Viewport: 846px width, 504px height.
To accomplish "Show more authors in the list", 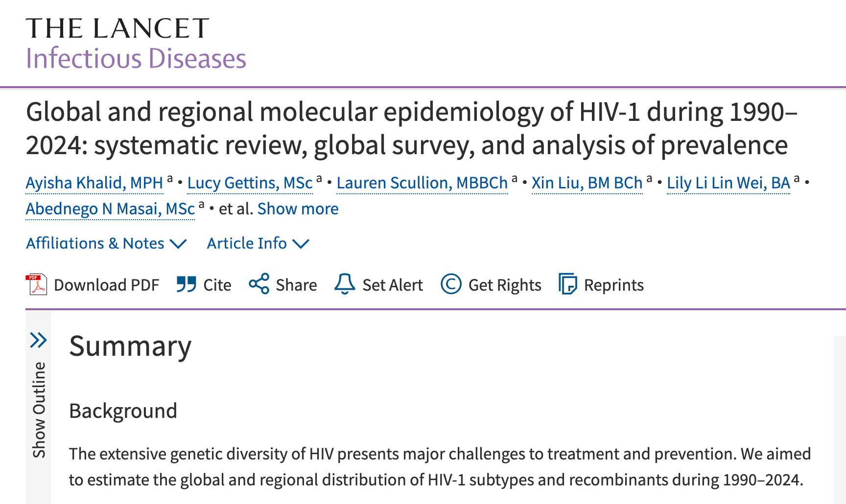I will click(x=298, y=209).
